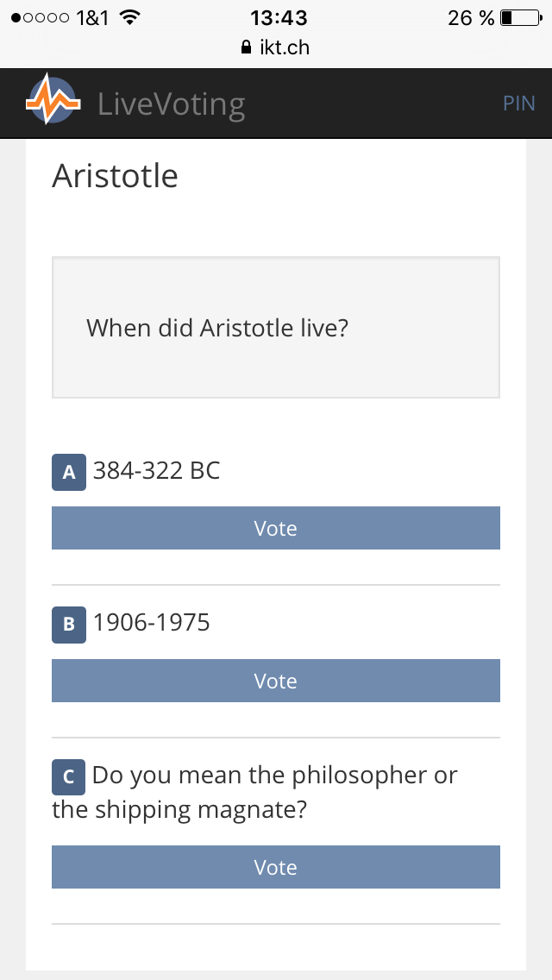Vote for philosopher or shipping magnate option
Viewport: 552px width, 980px height.
(276, 867)
